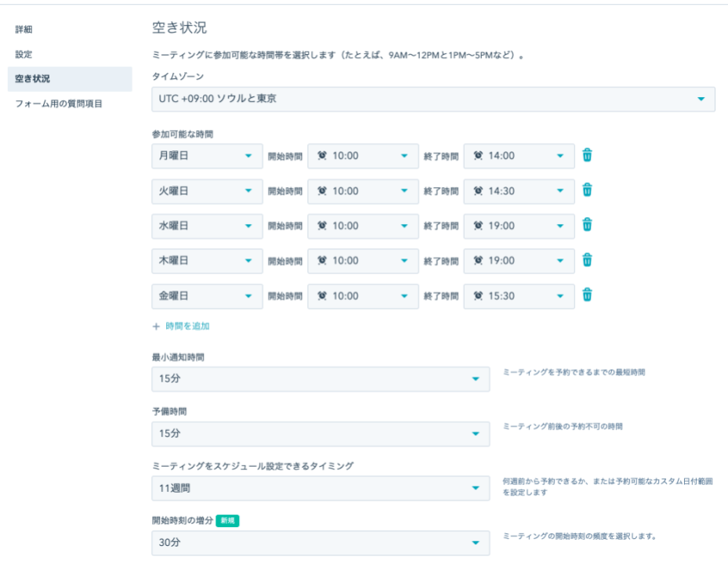Image resolution: width=728 pixels, height=564 pixels.
Task: Change the 予備時間 15分 dropdown
Action: (321, 434)
